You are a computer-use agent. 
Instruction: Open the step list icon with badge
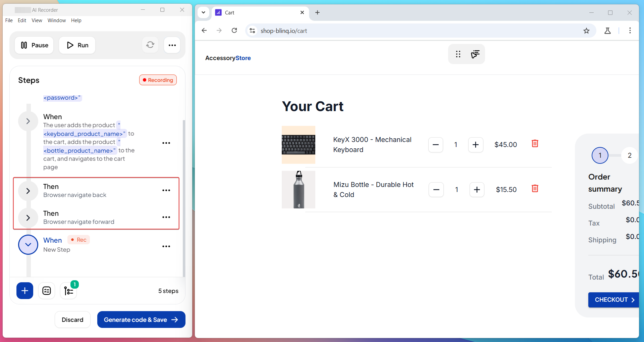pyautogui.click(x=69, y=291)
